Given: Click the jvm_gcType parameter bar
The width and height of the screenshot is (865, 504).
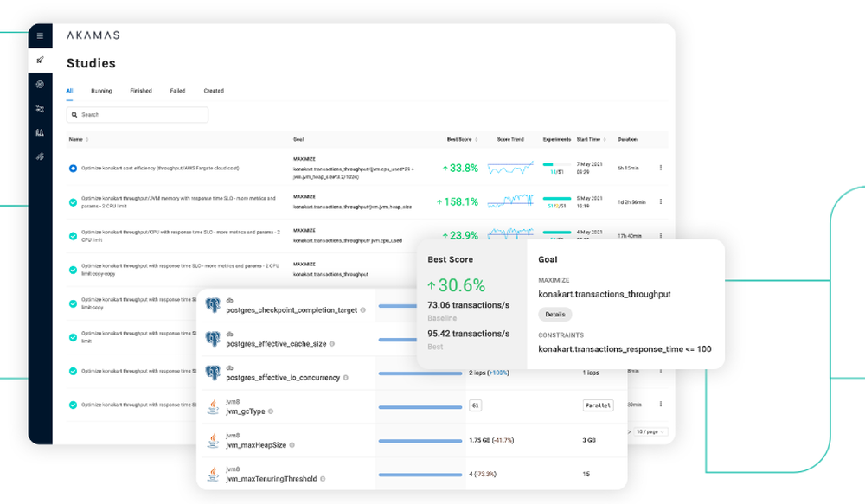Looking at the screenshot, I should pos(420,407).
